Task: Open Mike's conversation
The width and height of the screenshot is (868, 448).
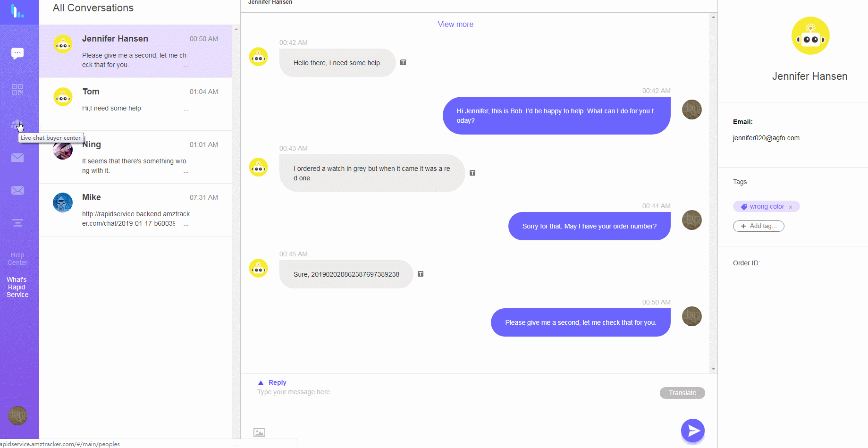Action: (136, 210)
